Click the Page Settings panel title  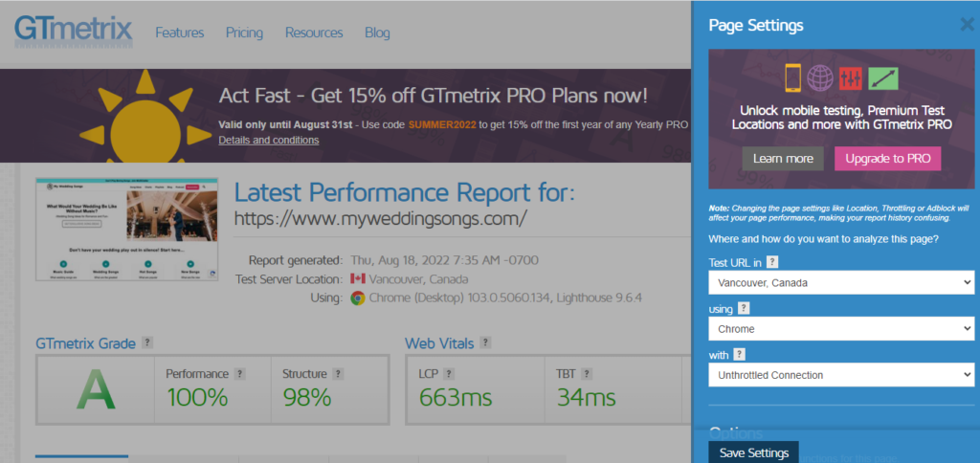pyautogui.click(x=756, y=26)
